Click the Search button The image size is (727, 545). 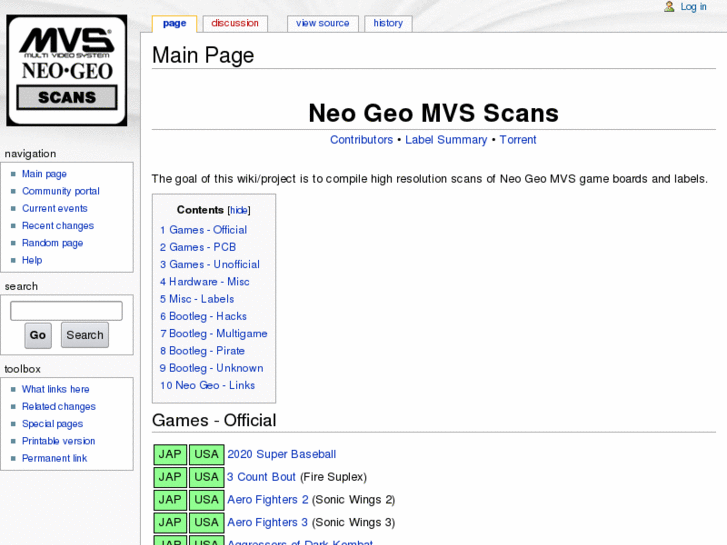(85, 335)
